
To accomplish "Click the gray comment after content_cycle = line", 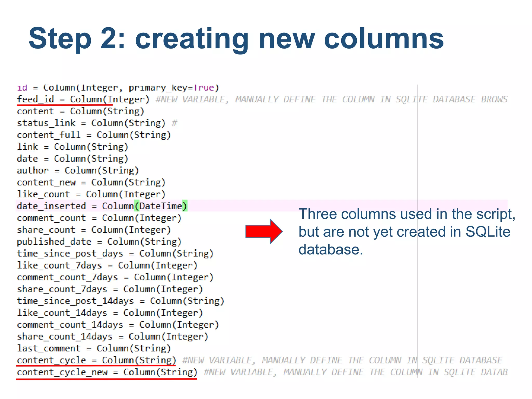I will pyautogui.click(x=342, y=361).
